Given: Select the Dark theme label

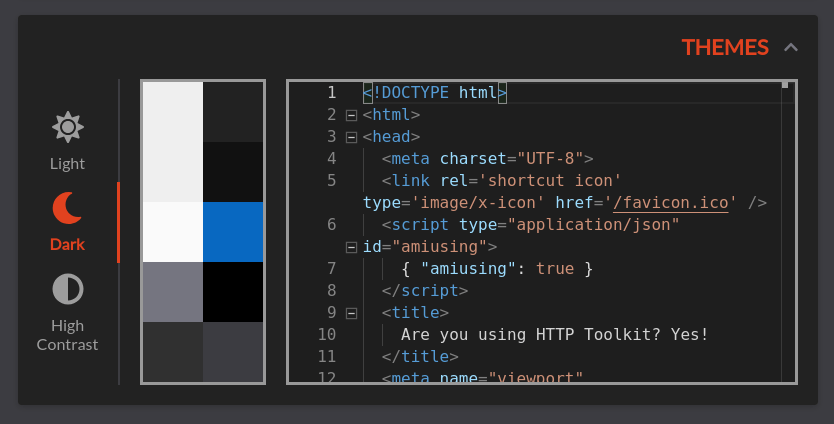Looking at the screenshot, I should coord(68,244).
